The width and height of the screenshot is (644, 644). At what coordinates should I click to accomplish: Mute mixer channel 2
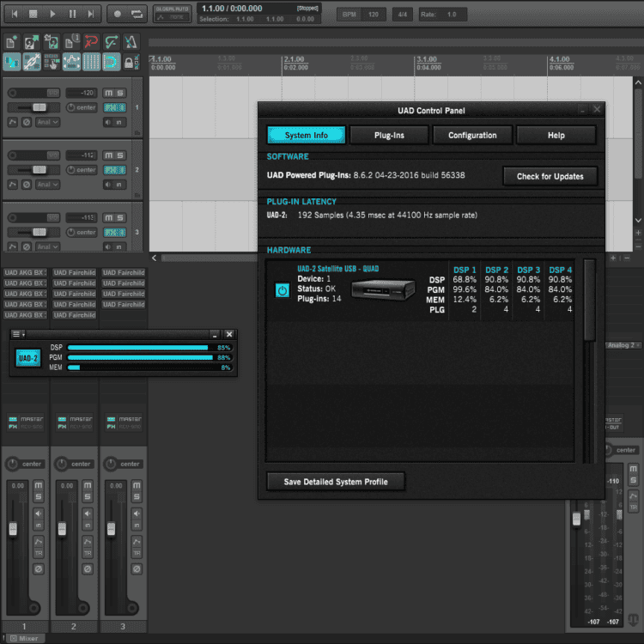tap(88, 485)
